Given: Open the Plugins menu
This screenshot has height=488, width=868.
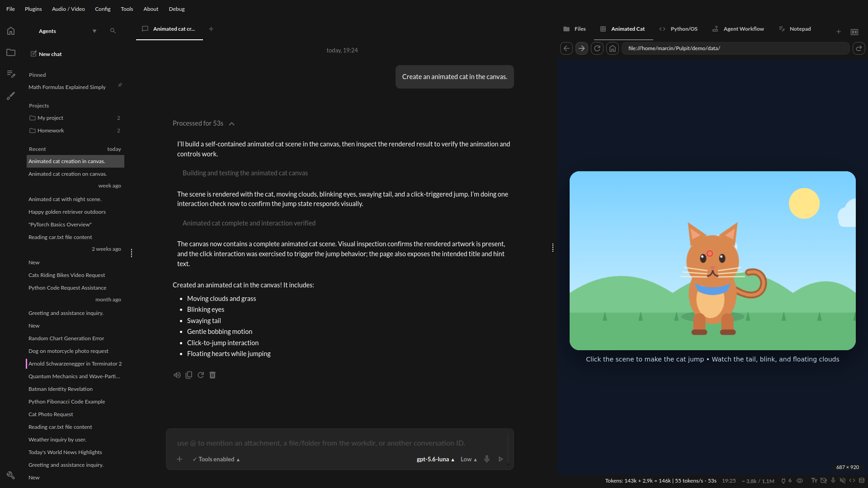Looking at the screenshot, I should coord(33,9).
